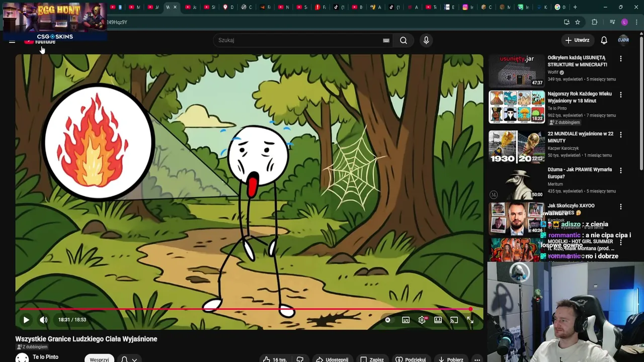Open the Te lo Pinto channel link
The image size is (644, 362).
point(45,357)
